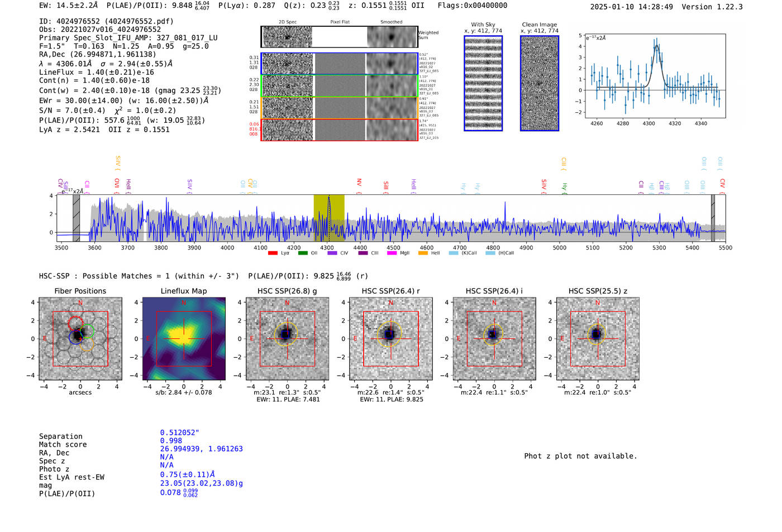Click the RA,Dec coordinates in header
The image size is (782, 532).
click(x=98, y=54)
